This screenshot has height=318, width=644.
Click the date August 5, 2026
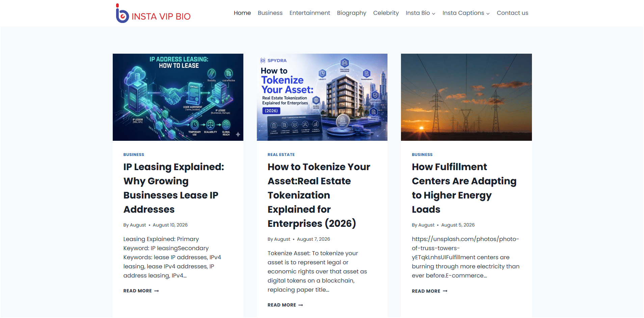458,225
